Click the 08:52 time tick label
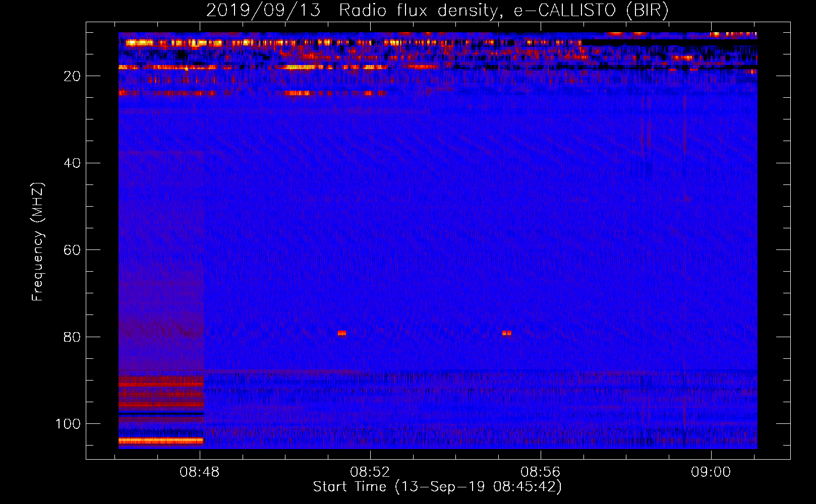The width and height of the screenshot is (816, 504). click(370, 472)
